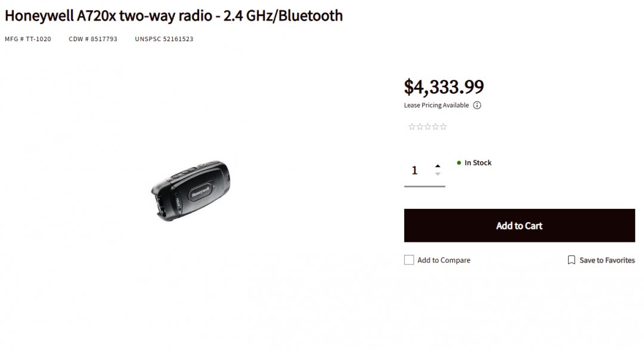Click the CDW # 8517793 text
The height and width of the screenshot is (351, 644).
tap(93, 39)
